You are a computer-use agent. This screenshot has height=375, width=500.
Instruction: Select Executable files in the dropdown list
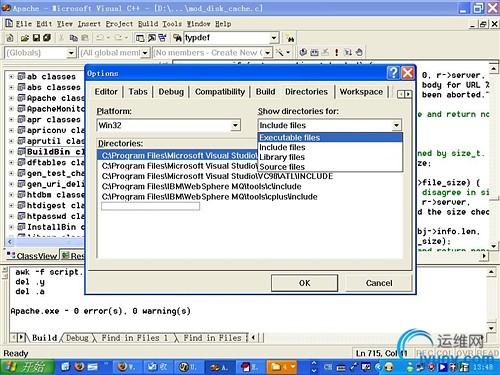coord(330,137)
